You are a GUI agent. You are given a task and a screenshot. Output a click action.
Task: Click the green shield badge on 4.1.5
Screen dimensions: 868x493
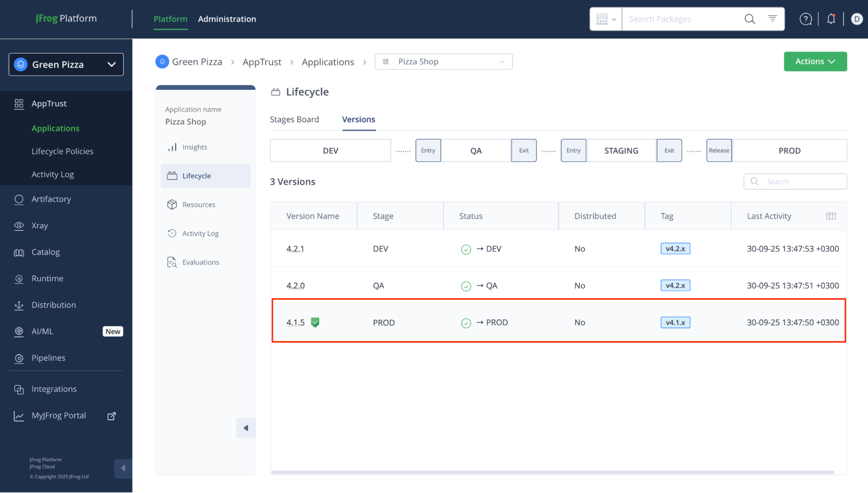point(315,322)
